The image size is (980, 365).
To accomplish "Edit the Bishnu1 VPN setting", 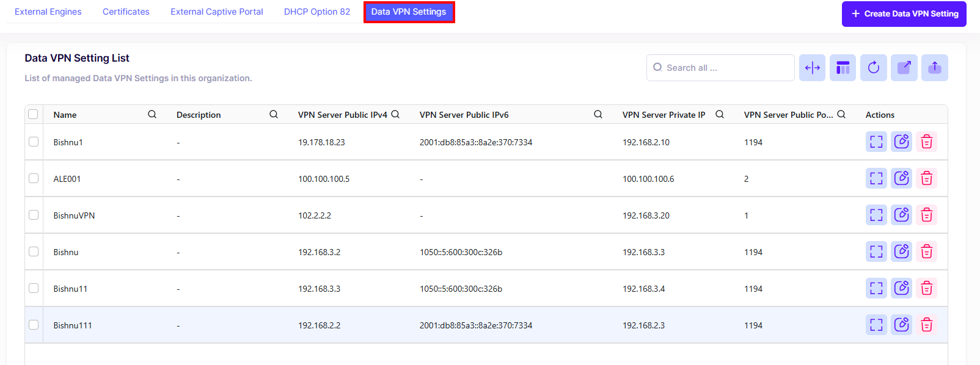I will 901,142.
